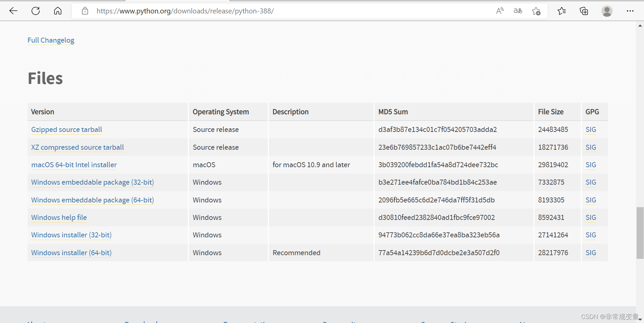Download Windows embeddable package (32-bit)

(x=92, y=182)
